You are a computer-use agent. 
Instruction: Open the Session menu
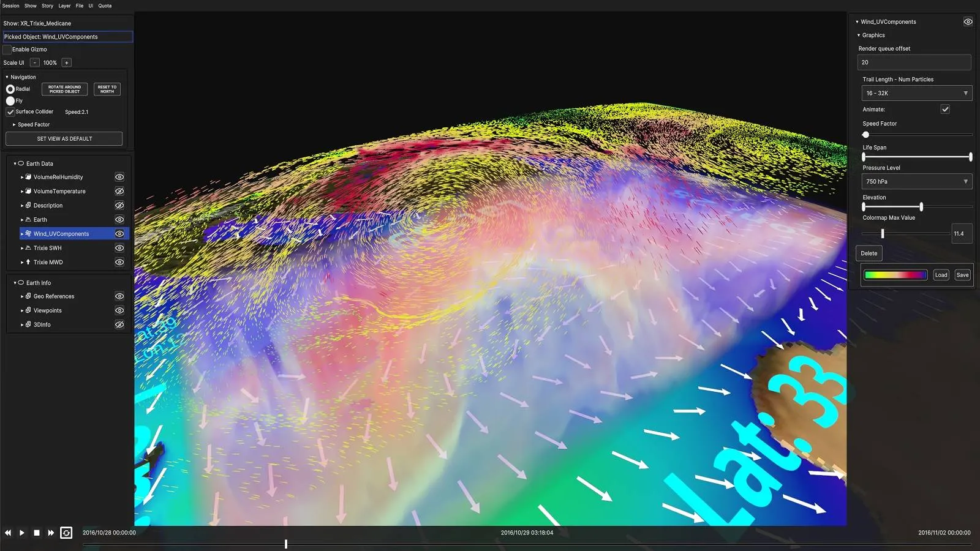[10, 6]
